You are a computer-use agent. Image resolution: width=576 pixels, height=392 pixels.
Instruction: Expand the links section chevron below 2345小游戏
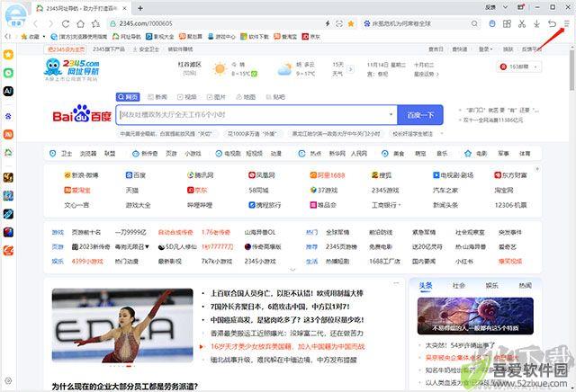292,270
